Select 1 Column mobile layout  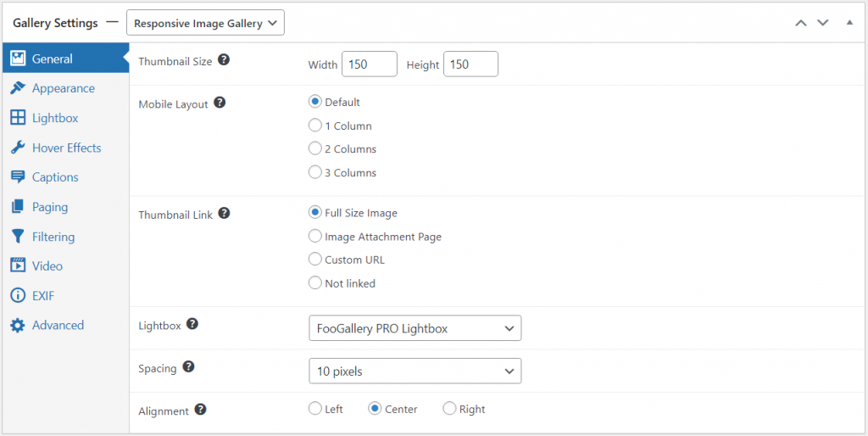pos(315,126)
